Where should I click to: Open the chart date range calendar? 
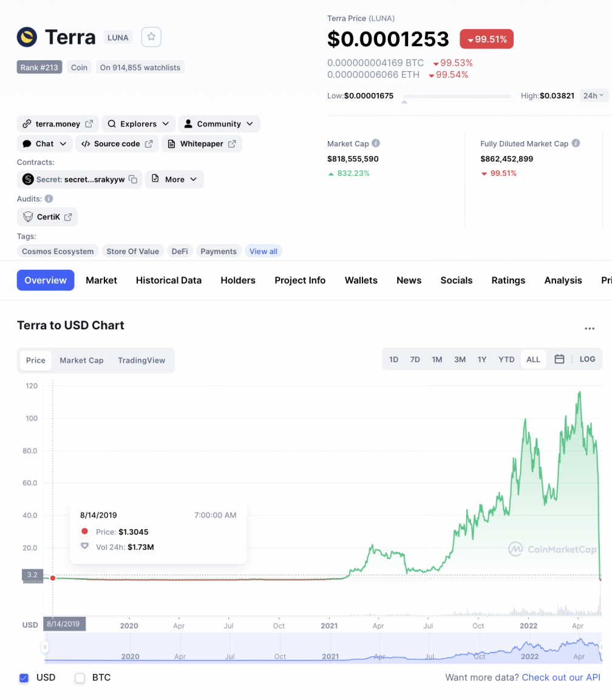[559, 359]
